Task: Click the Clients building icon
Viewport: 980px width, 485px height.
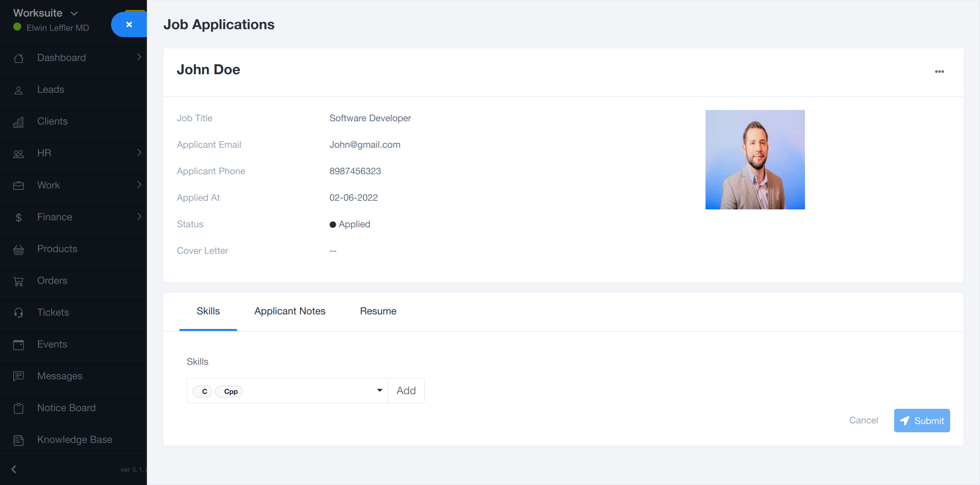Action: point(18,122)
